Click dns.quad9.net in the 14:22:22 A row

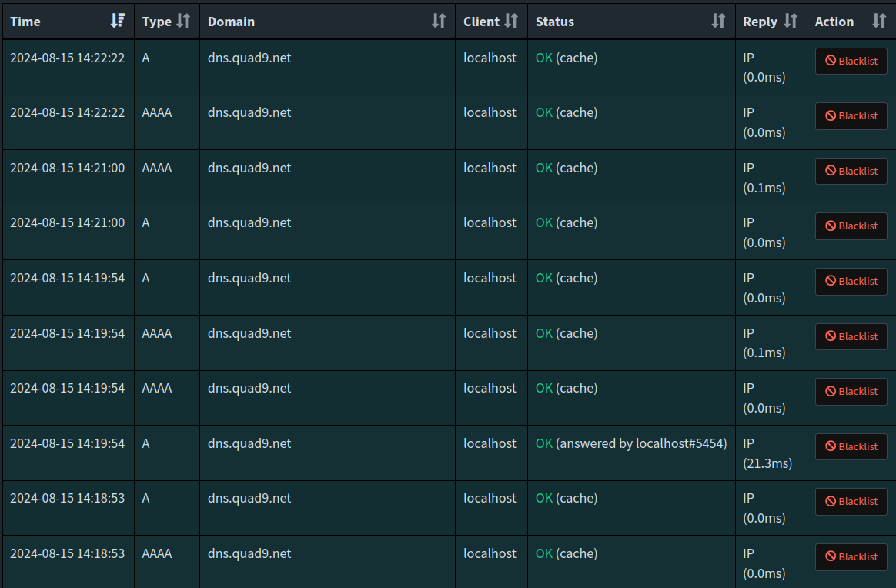pos(249,58)
